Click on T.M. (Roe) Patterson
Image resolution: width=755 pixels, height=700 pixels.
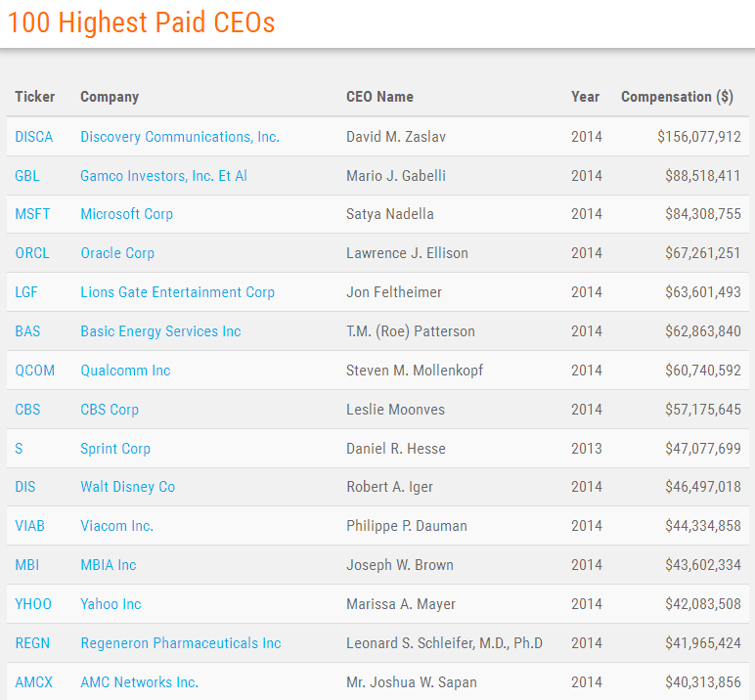click(x=411, y=331)
